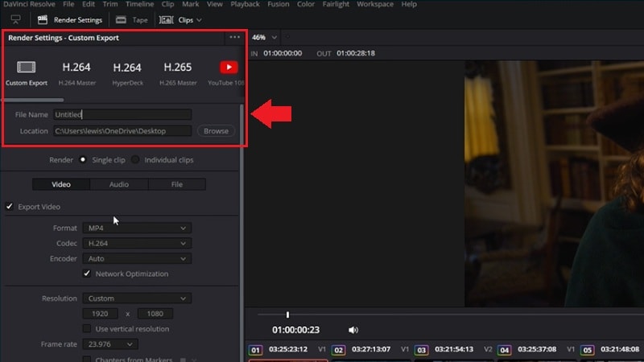
Task: Click the viewer scrubber playhead
Action: pyautogui.click(x=287, y=315)
